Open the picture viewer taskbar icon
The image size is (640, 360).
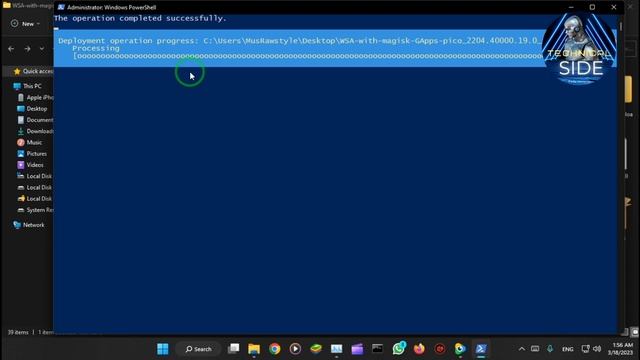click(336, 349)
